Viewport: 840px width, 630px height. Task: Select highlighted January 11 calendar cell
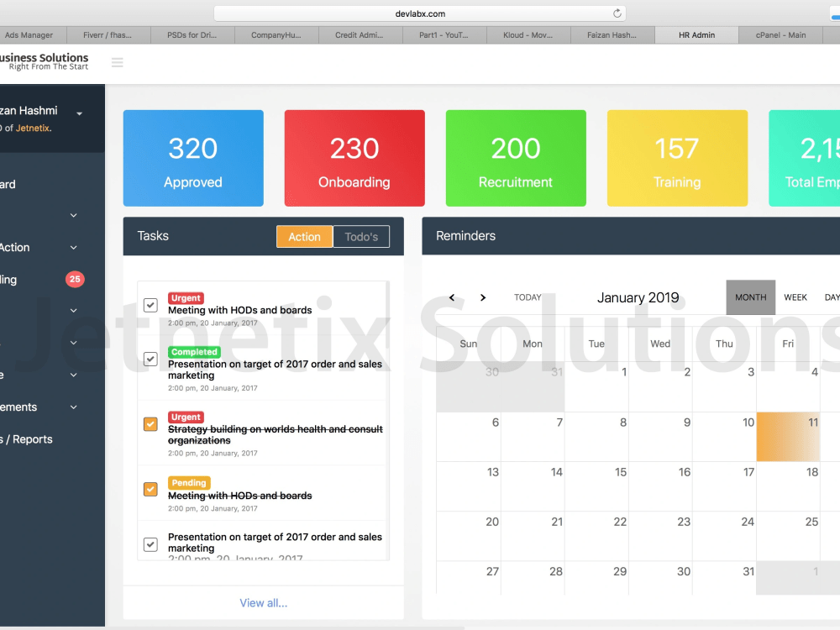pos(788,437)
